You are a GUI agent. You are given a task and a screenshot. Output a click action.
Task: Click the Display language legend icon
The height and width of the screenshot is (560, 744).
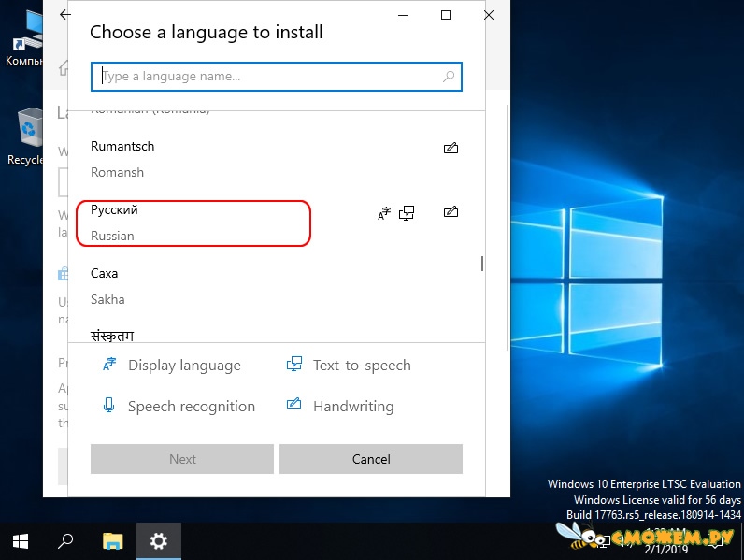click(109, 365)
